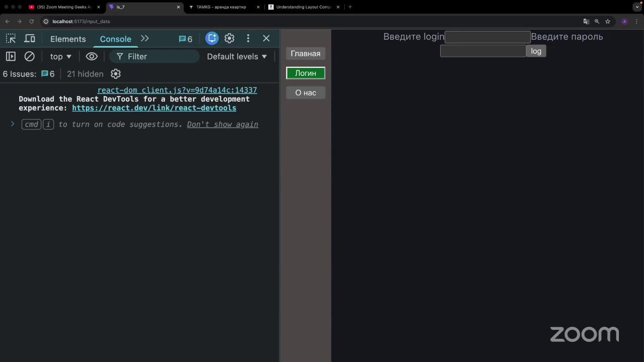Open the Default levels dropdown

point(237,56)
